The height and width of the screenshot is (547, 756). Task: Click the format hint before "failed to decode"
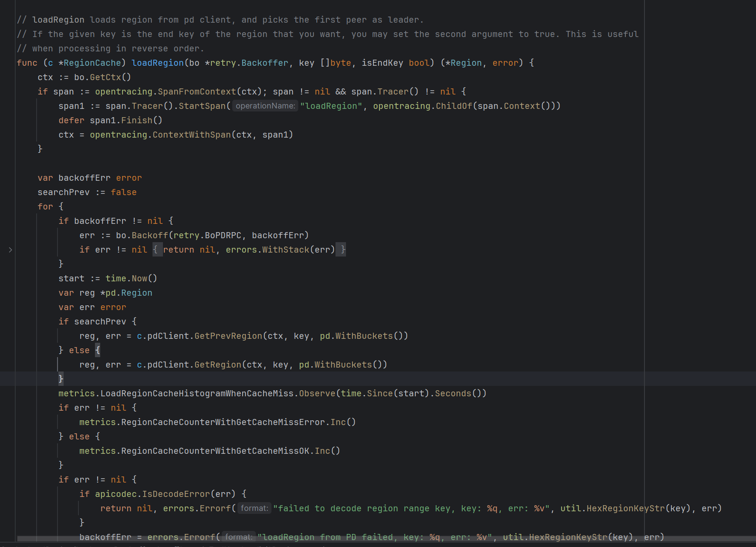(x=254, y=508)
